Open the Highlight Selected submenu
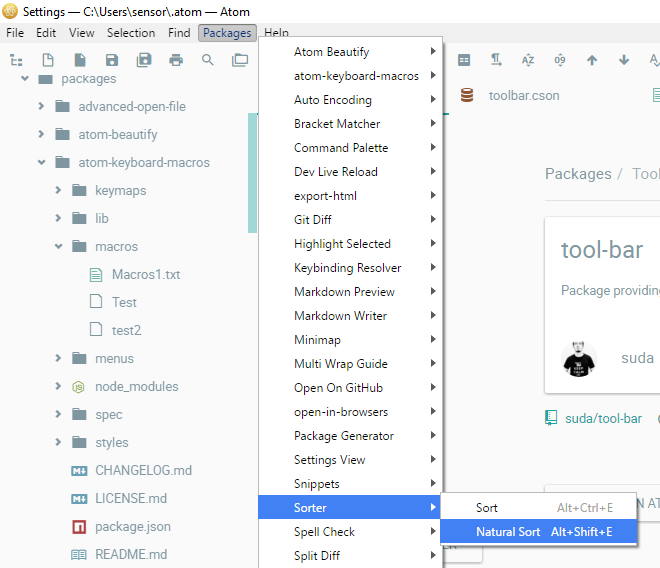660x568 pixels. pos(350,244)
